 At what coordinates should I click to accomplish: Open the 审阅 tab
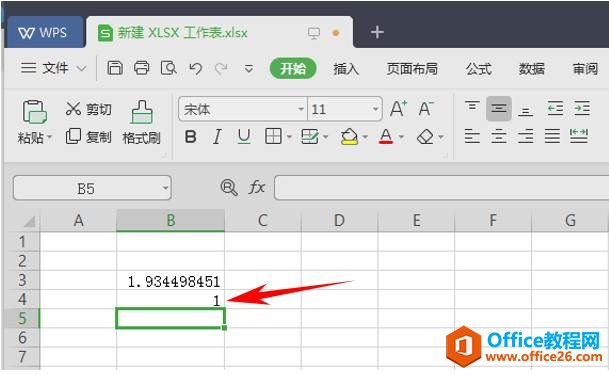click(585, 69)
